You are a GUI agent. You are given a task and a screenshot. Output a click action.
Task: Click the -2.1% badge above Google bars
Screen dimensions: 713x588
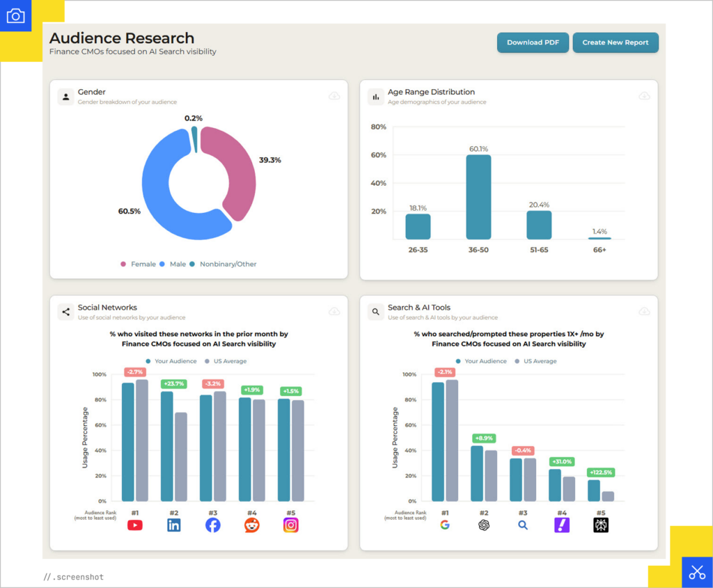[x=445, y=372]
